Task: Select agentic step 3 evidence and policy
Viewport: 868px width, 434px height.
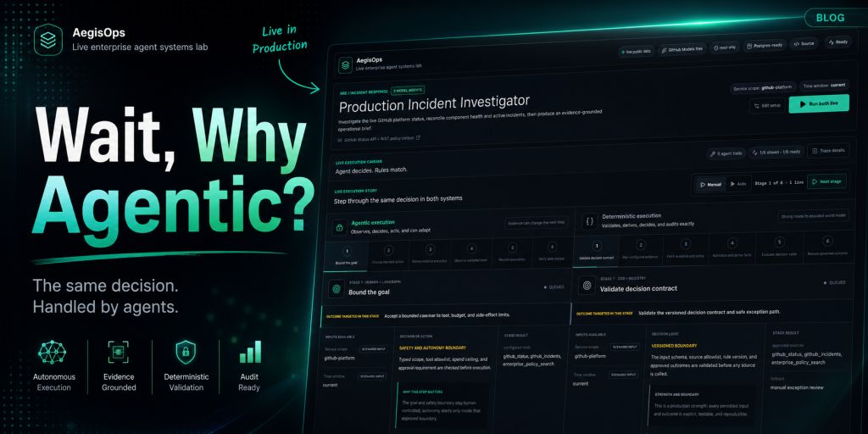Action: pyautogui.click(x=430, y=254)
